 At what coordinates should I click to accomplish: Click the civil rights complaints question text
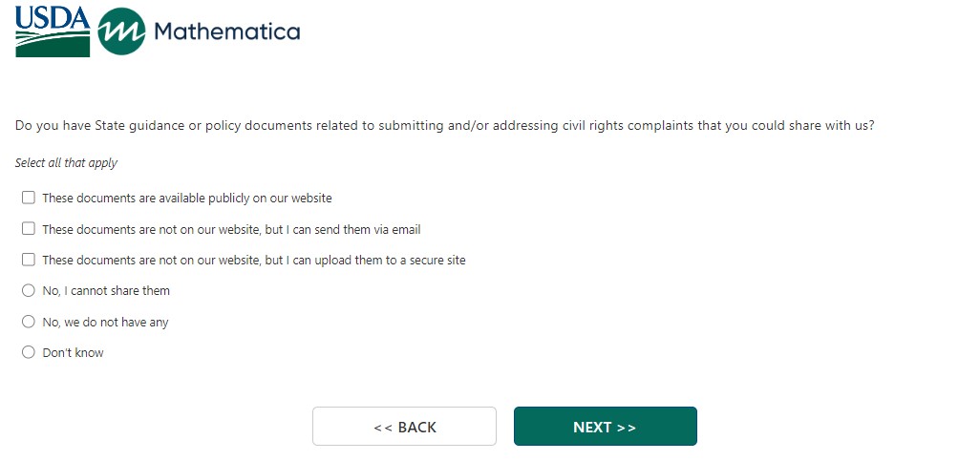pyautogui.click(x=445, y=126)
